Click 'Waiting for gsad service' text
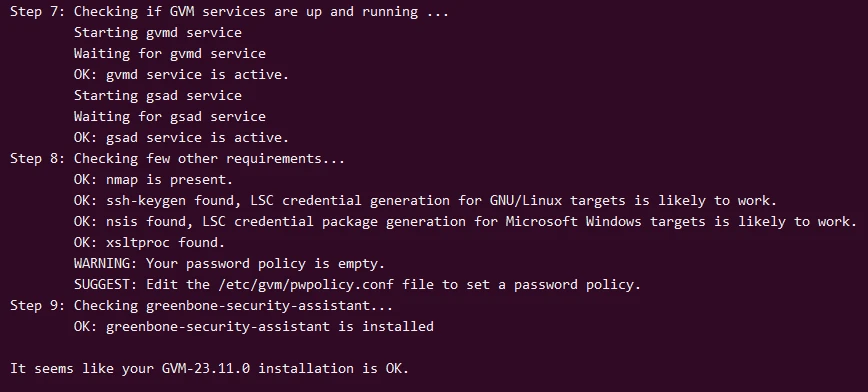The height and width of the screenshot is (392, 868). click(x=170, y=117)
